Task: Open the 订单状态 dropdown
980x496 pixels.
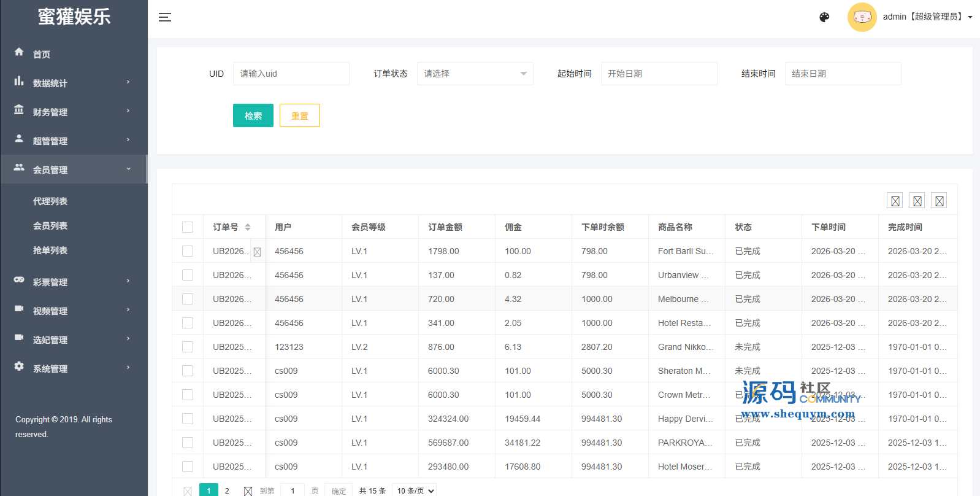Action: (475, 74)
